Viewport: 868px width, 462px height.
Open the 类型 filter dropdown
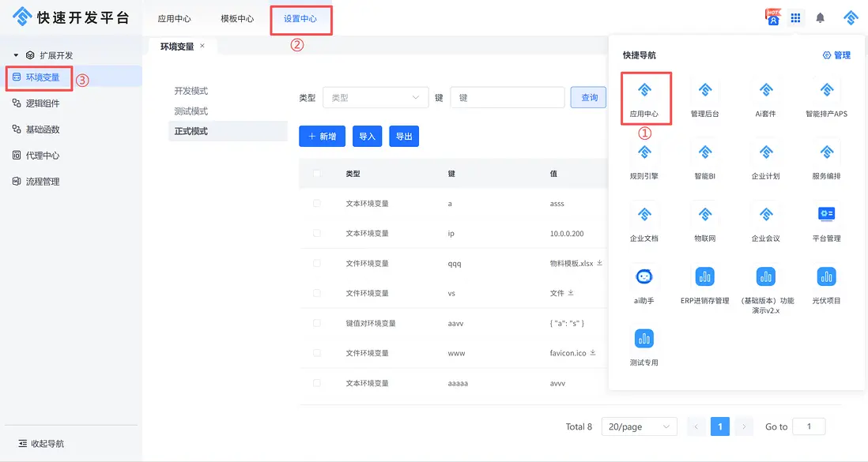coord(376,97)
